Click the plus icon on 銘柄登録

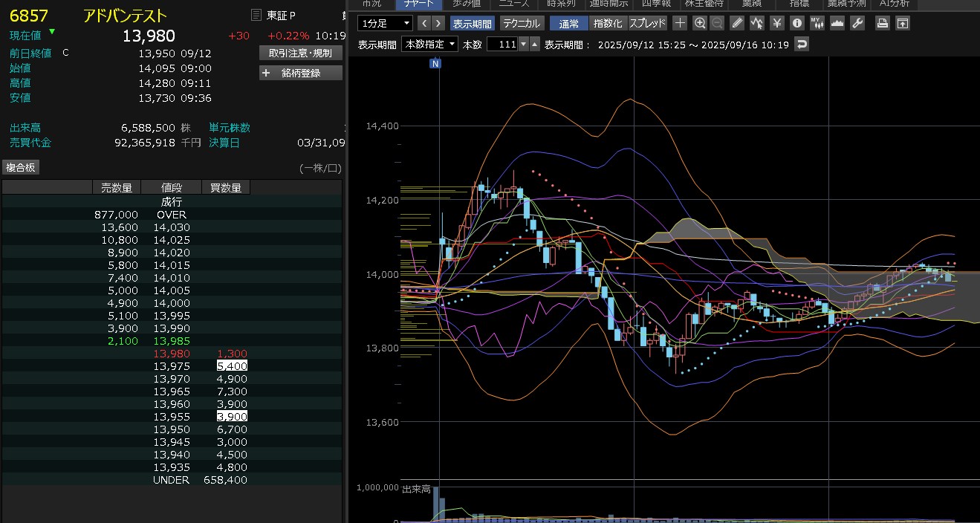tap(266, 73)
